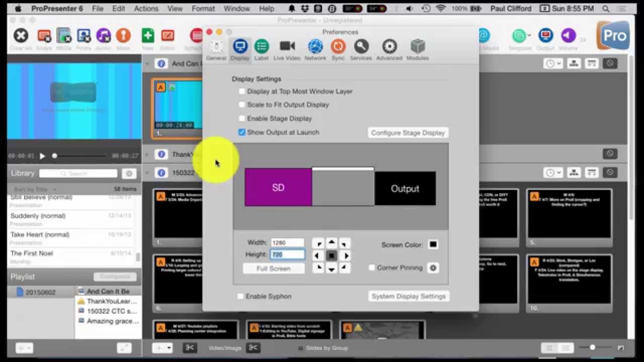Check Enable Syphon

coord(240,296)
